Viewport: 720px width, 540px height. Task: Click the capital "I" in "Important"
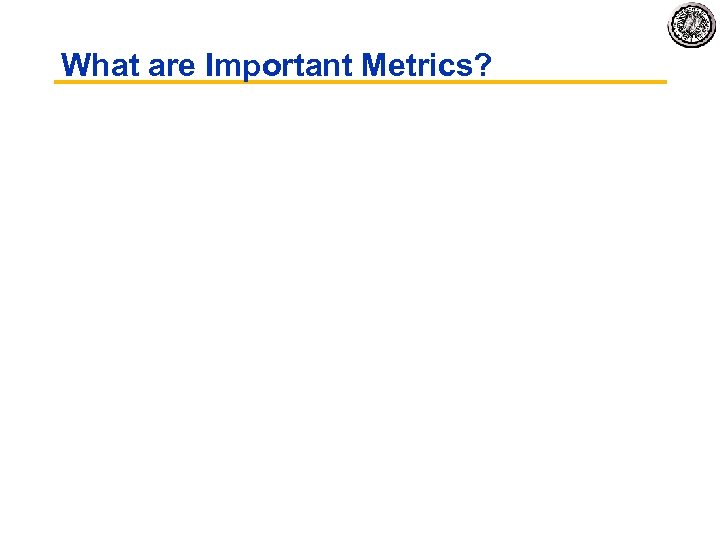click(209, 66)
